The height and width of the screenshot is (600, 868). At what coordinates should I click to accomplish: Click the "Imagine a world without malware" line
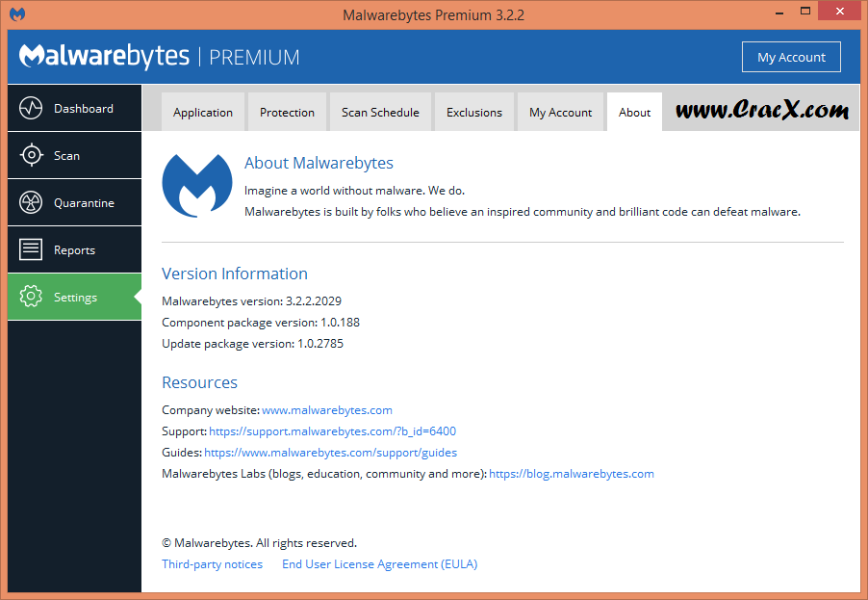point(354,191)
